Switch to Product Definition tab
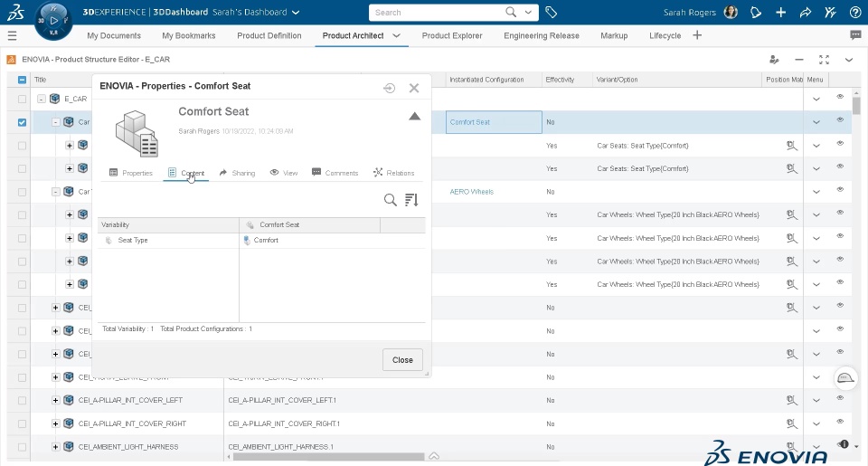 [269, 35]
